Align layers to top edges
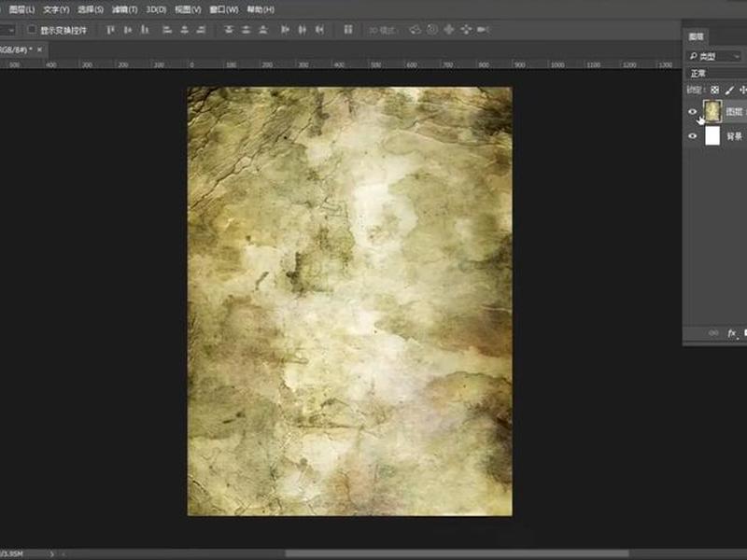 [x=110, y=30]
